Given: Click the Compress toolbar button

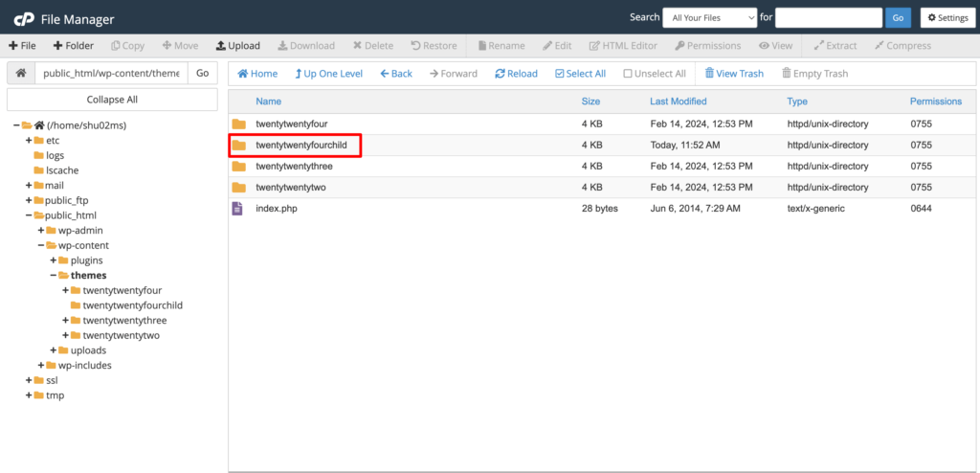Looking at the screenshot, I should [x=902, y=46].
